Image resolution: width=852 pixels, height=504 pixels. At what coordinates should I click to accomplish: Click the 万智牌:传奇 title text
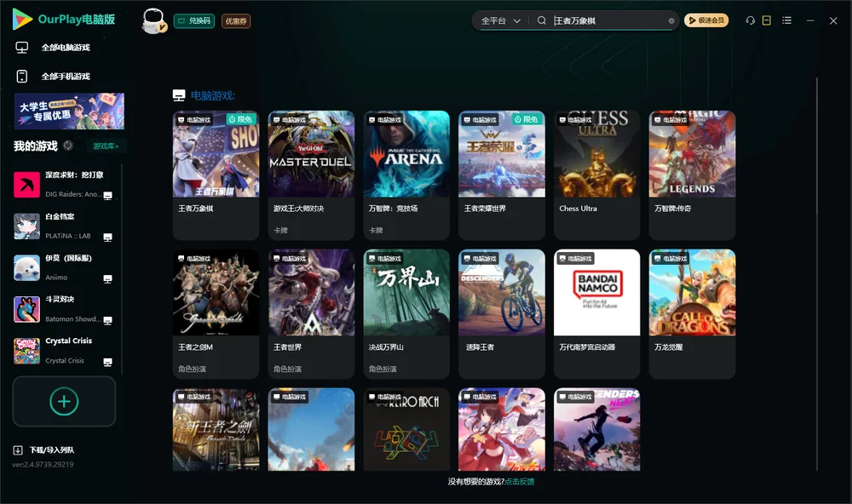(673, 209)
